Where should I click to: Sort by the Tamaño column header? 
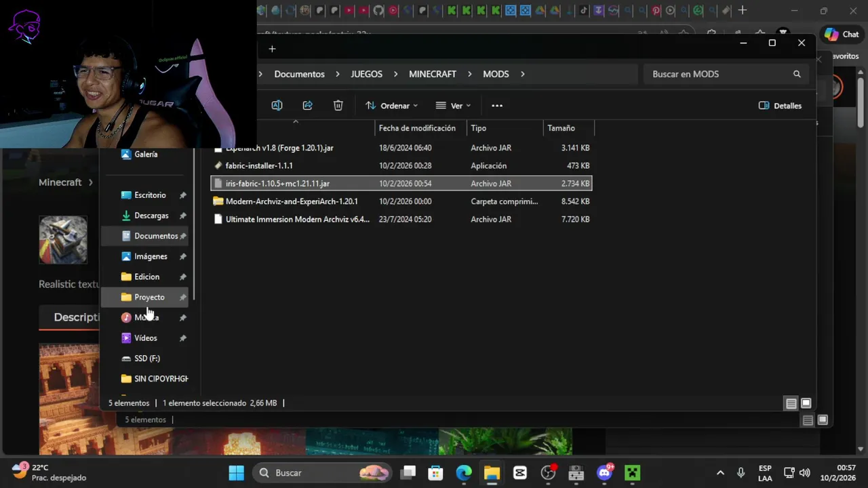coord(569,128)
